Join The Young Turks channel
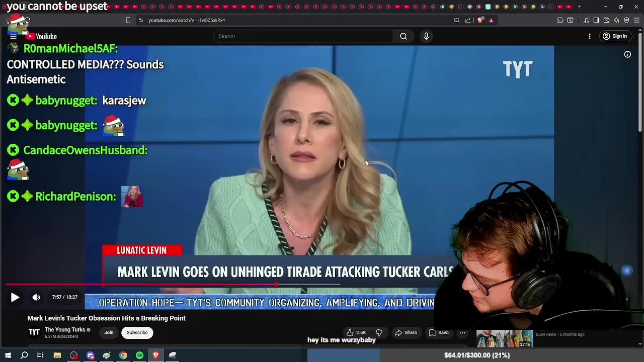Image resolution: width=644 pixels, height=362 pixels. (109, 333)
